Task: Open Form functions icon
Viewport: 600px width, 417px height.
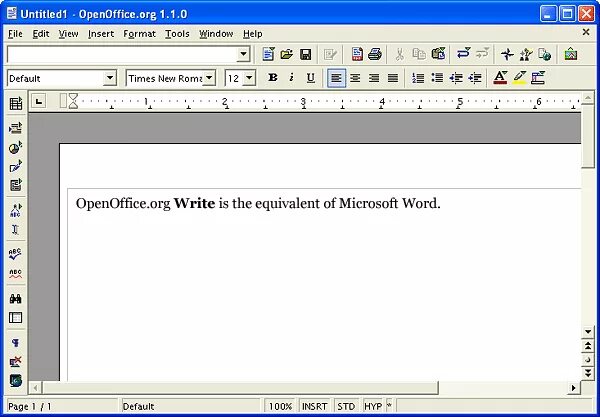Action: 16,185
